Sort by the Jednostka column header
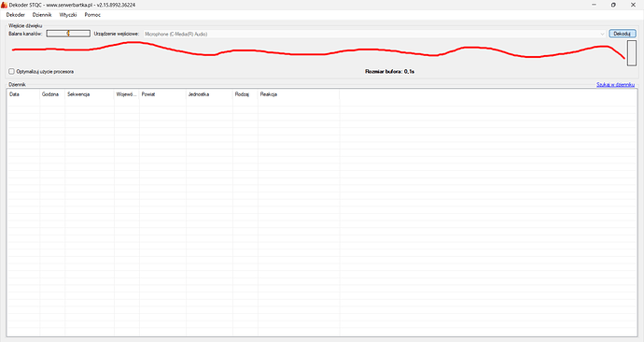 209,94
